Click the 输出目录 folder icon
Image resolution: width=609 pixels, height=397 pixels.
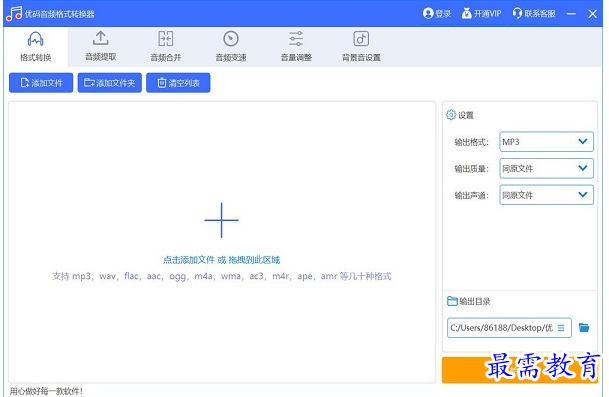point(452,301)
